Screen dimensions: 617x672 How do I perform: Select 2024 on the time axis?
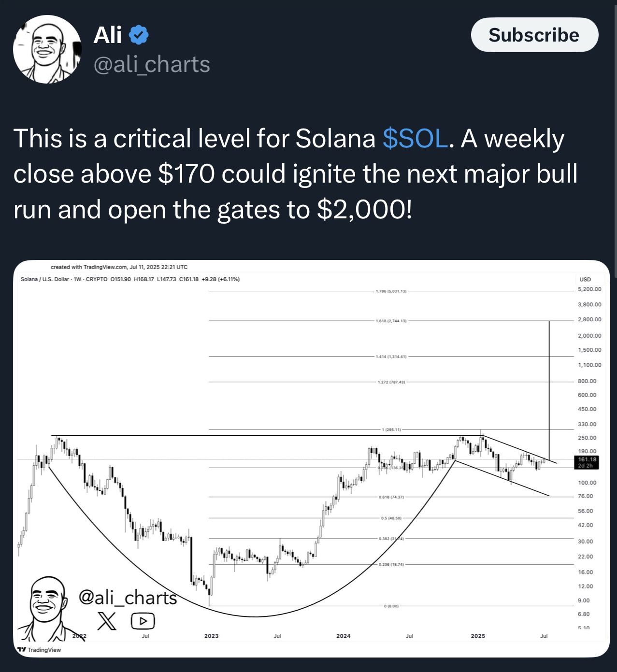click(343, 636)
